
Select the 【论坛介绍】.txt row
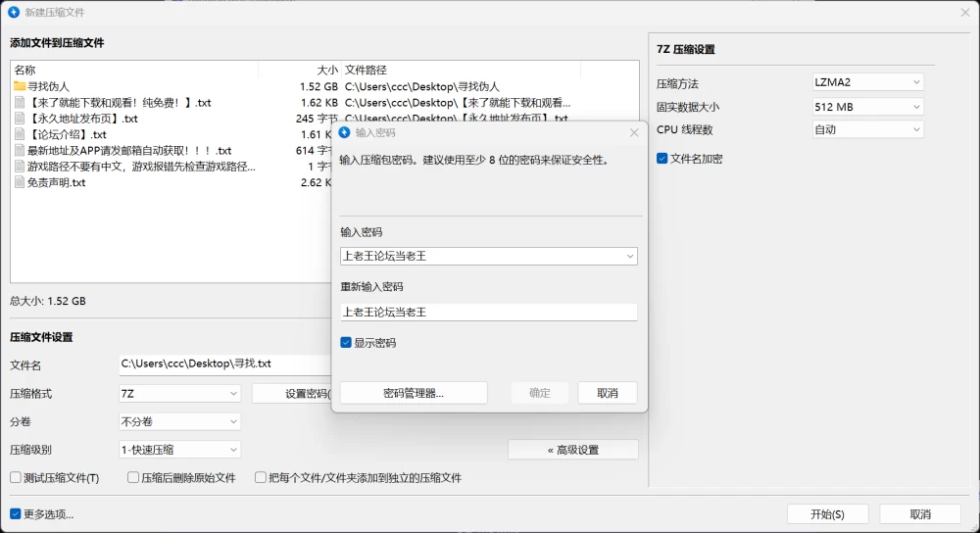coord(171,134)
